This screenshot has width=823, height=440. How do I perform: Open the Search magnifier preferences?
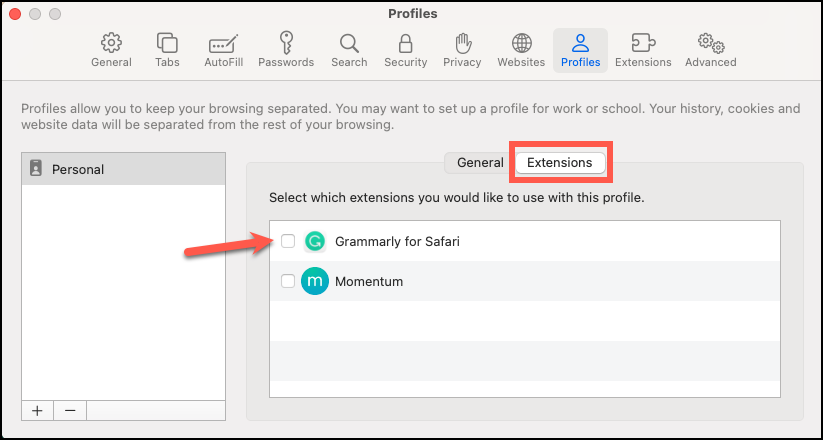(349, 50)
